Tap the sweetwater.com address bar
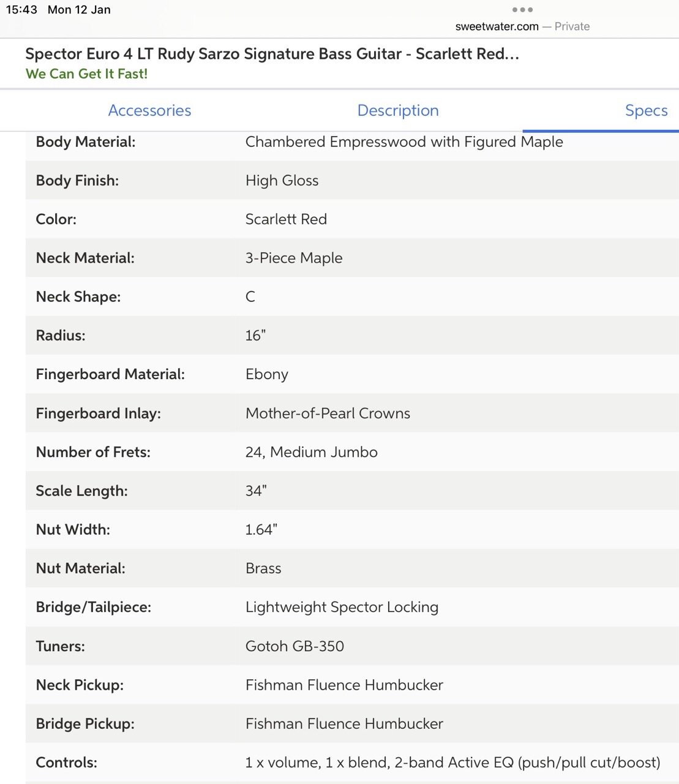This screenshot has height=784, width=679. click(x=497, y=26)
